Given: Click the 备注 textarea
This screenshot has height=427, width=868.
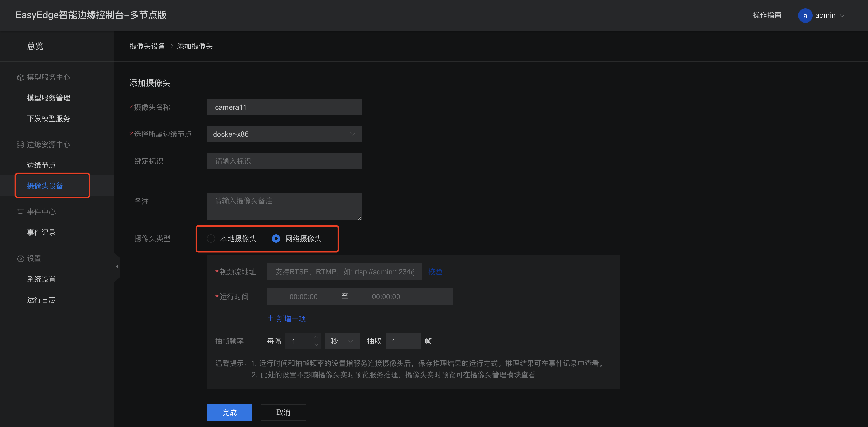Looking at the screenshot, I should [x=284, y=207].
